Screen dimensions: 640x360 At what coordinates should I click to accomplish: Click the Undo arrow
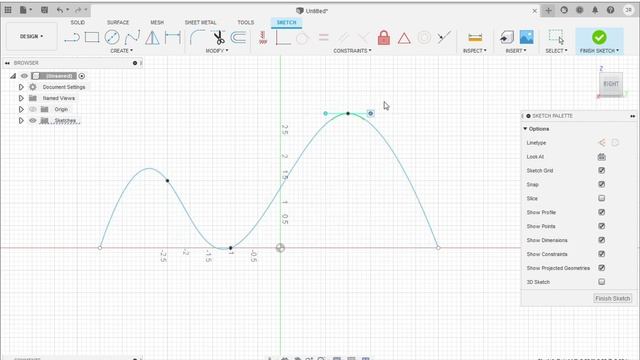point(60,10)
